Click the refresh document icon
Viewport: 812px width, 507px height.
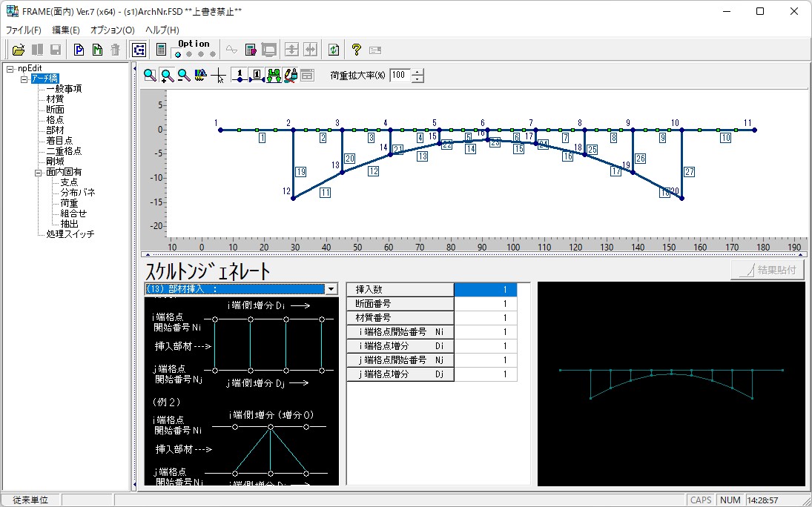334,50
